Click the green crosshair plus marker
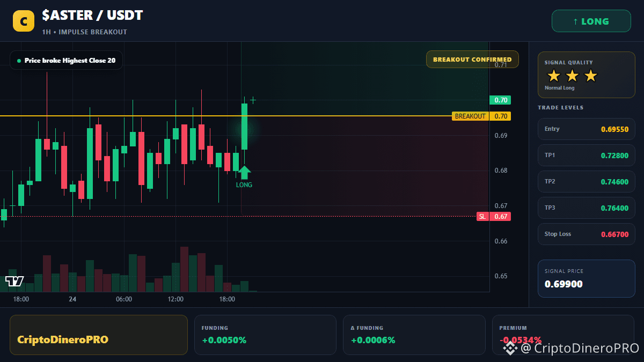Viewport: 644px width, 362px height. point(253,100)
